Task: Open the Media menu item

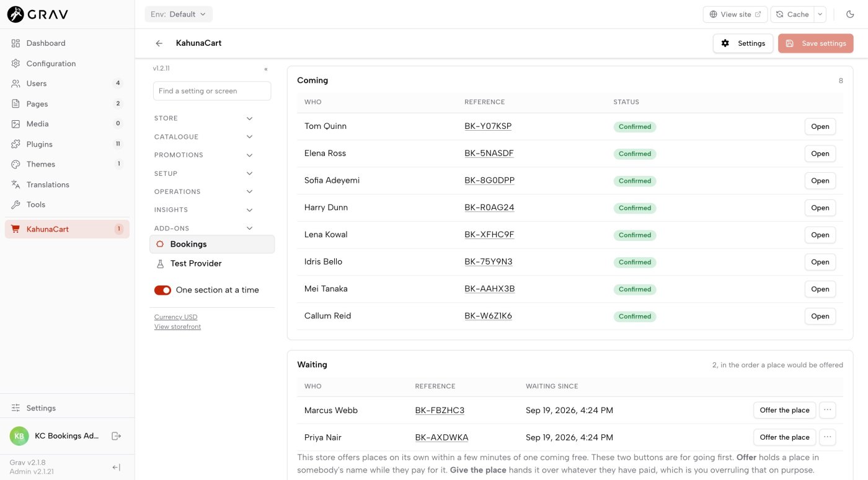Action: (x=67, y=124)
